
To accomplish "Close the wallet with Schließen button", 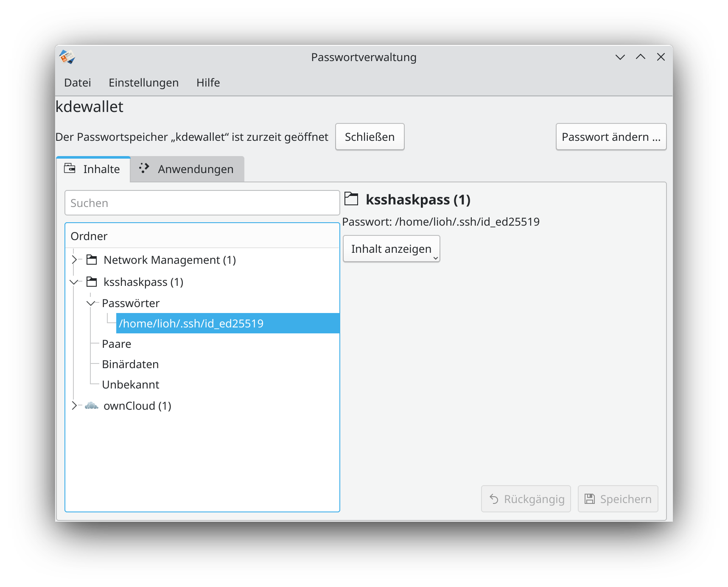I will 370,137.
